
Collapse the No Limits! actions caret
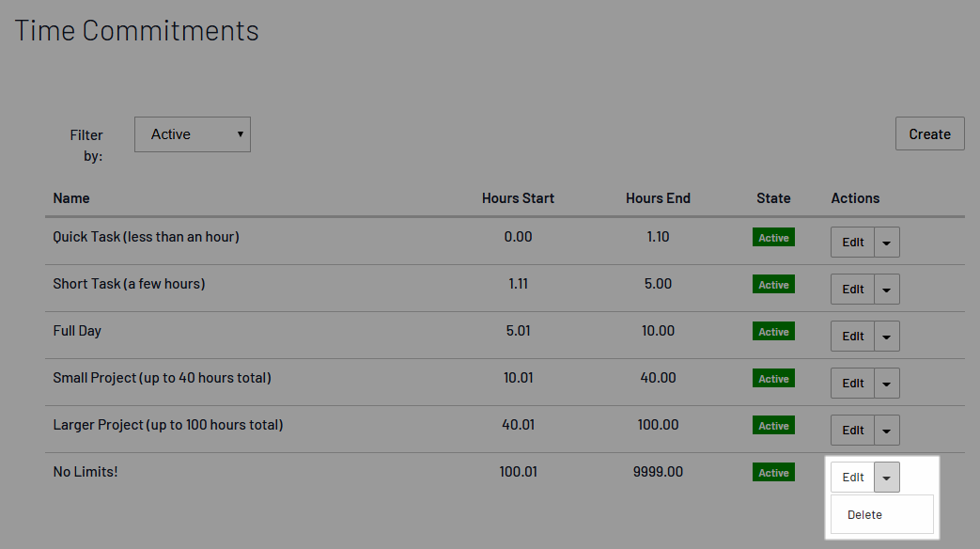(887, 478)
